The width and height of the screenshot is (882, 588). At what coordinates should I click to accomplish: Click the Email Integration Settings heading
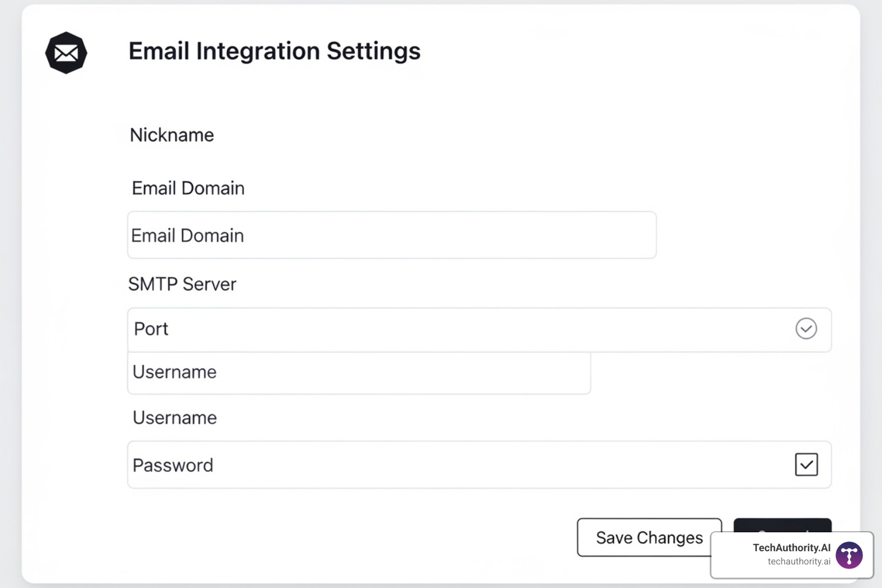(x=274, y=51)
